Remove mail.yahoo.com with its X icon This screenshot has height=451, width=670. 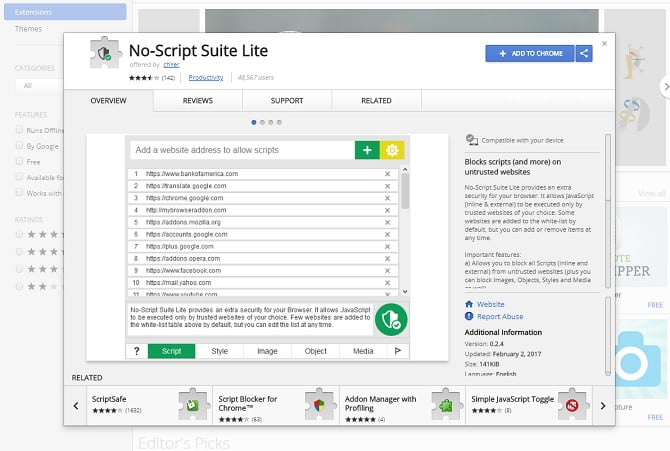(387, 283)
